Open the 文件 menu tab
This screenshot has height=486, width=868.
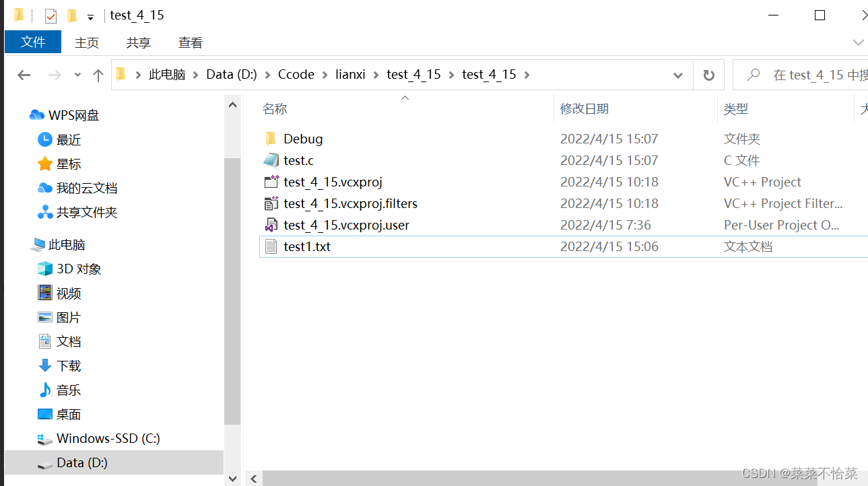[33, 42]
